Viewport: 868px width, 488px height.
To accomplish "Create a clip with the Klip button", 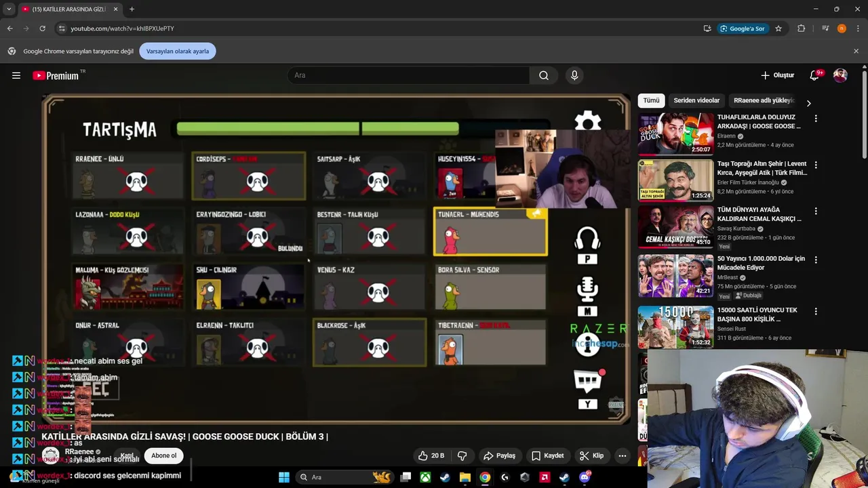I will 592,455.
